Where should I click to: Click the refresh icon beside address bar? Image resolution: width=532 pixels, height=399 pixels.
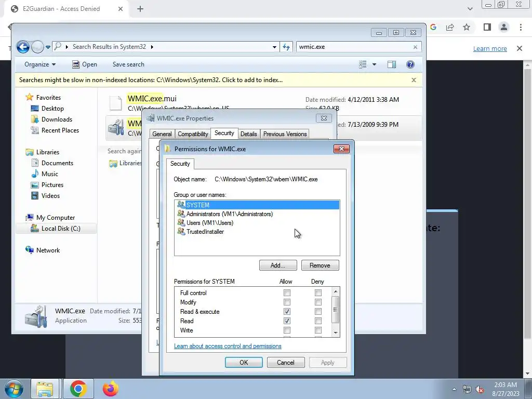click(x=286, y=47)
